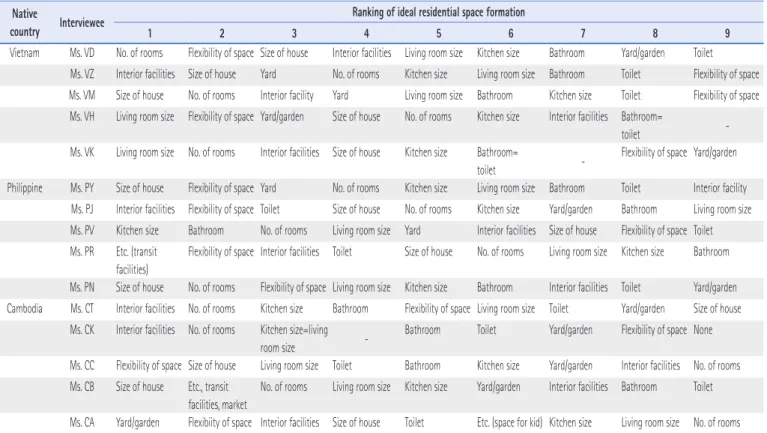Click 'Bathroom' in Ms. PR's row
Viewport: 767px width, 433px height.
[x=711, y=251]
